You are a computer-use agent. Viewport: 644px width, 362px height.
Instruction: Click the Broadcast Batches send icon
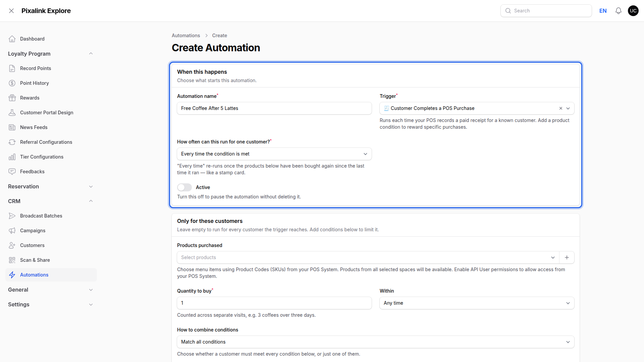(12, 216)
